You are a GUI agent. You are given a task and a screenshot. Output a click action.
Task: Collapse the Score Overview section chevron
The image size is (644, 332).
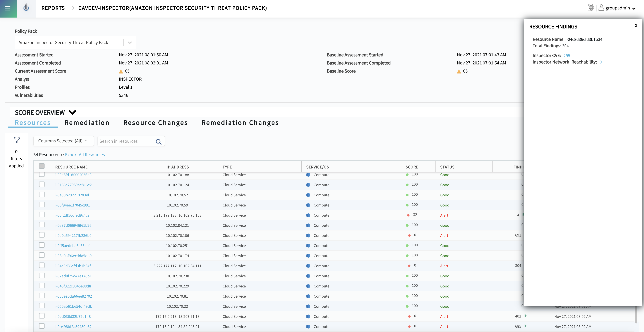point(72,113)
